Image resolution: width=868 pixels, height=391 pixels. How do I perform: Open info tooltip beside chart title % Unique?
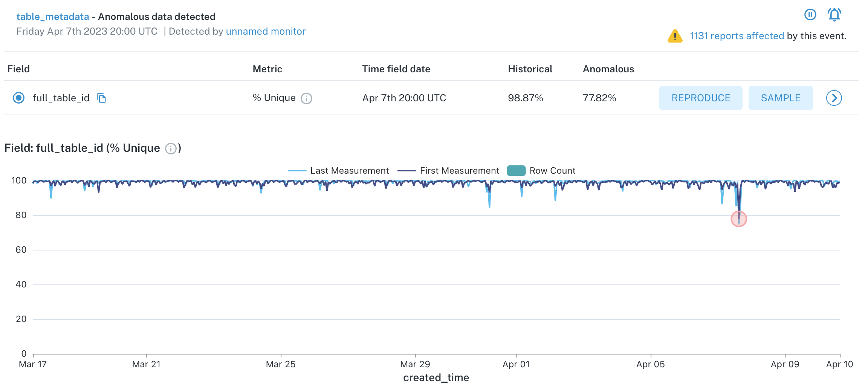point(171,148)
